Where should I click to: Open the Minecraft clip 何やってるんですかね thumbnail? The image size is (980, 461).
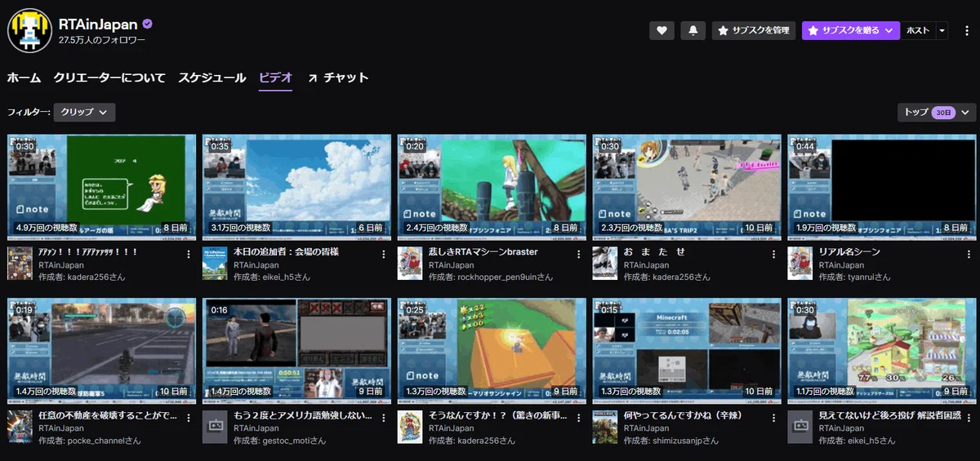tap(688, 351)
